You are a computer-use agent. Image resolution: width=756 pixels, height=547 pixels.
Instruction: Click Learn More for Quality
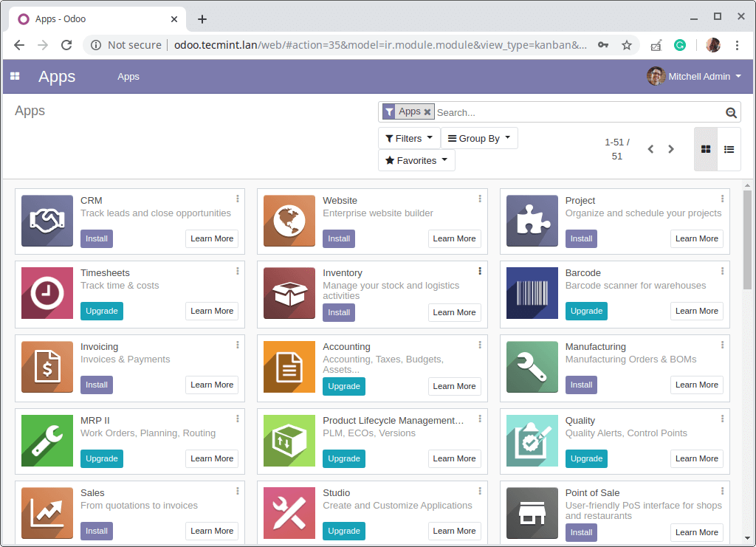[x=697, y=458]
